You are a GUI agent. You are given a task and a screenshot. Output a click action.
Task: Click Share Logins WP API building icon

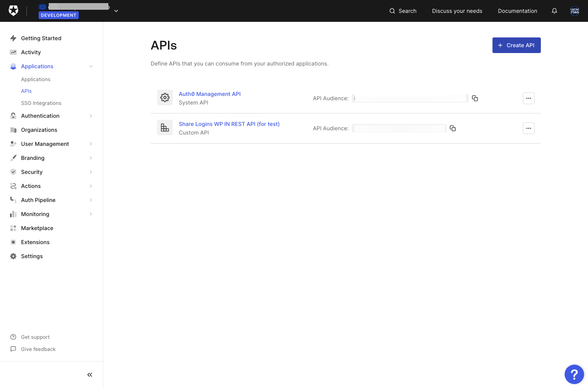tap(165, 128)
